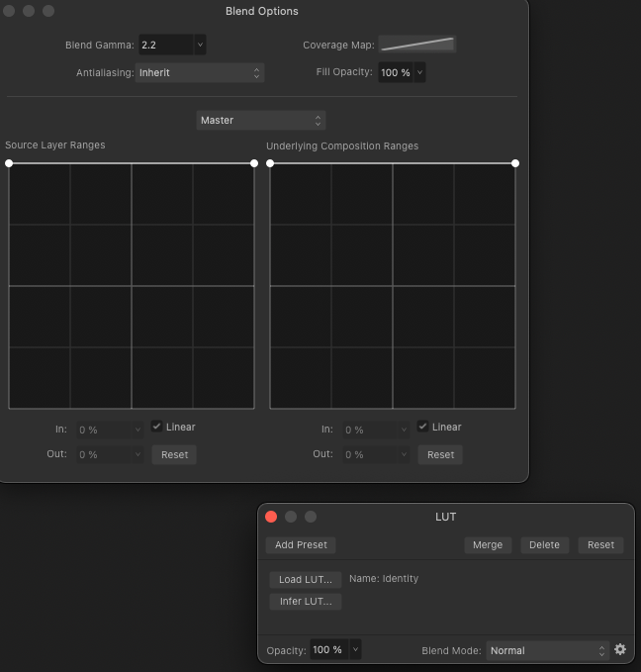Click Reset under Underlying Composition Ranges

click(x=440, y=454)
